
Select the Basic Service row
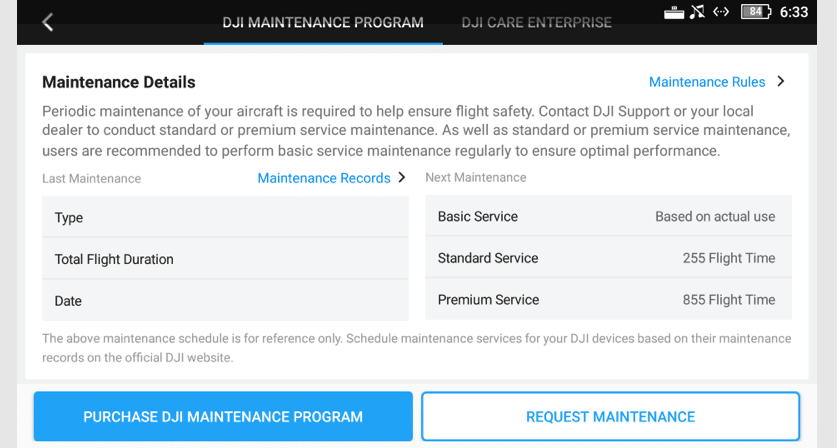coord(608,216)
